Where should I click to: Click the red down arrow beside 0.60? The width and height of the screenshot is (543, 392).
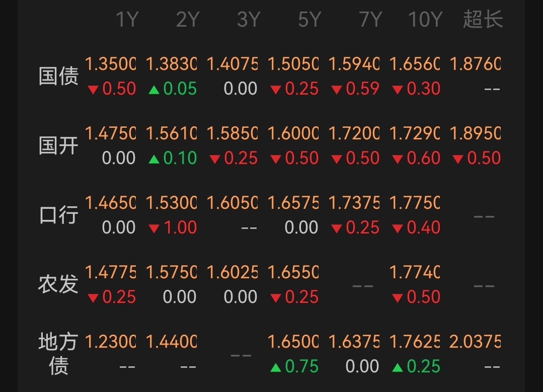[x=398, y=160]
